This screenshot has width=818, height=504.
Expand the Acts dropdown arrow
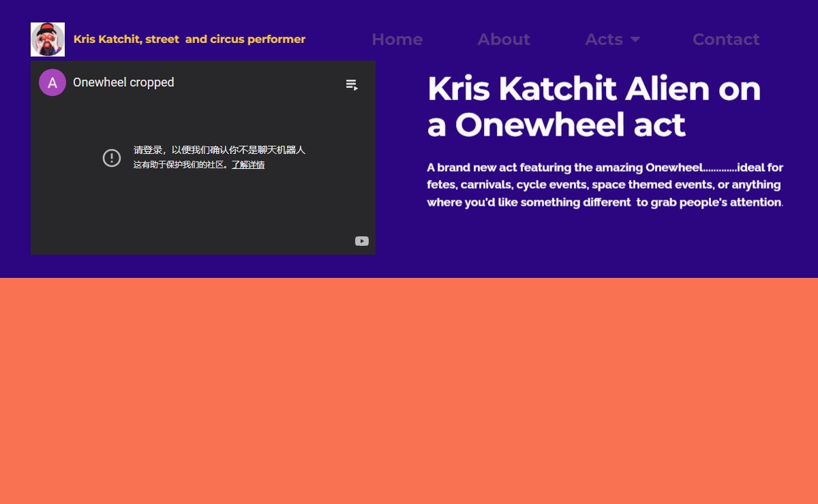[x=635, y=40]
